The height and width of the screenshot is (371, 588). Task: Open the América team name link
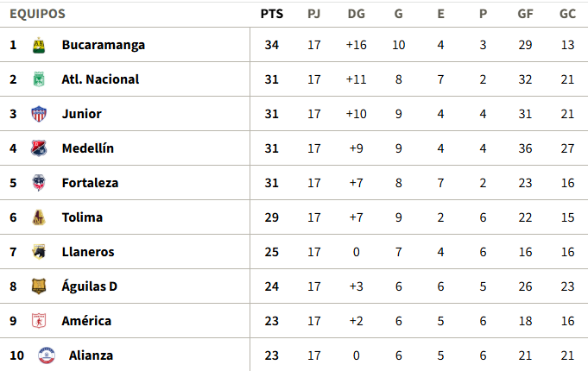86,321
